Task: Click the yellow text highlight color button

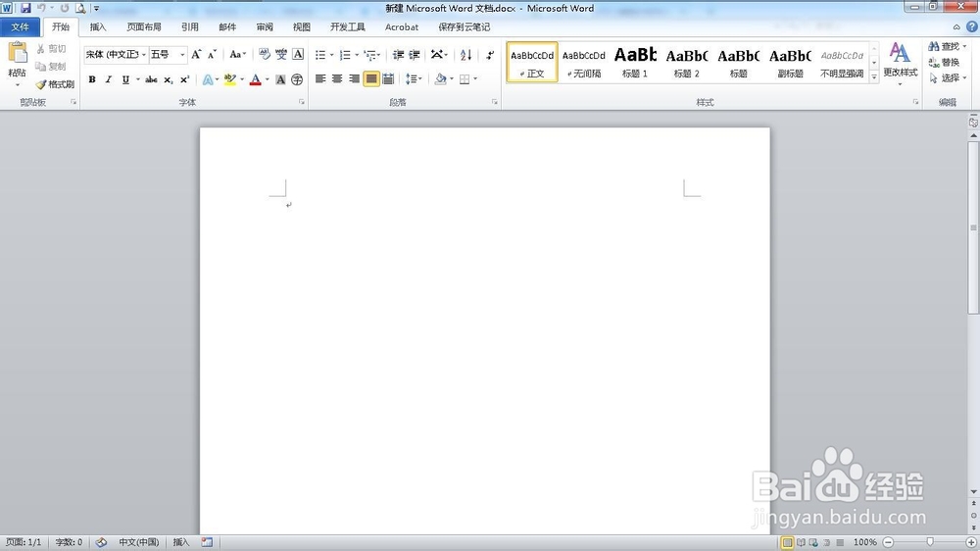Action: (x=230, y=79)
